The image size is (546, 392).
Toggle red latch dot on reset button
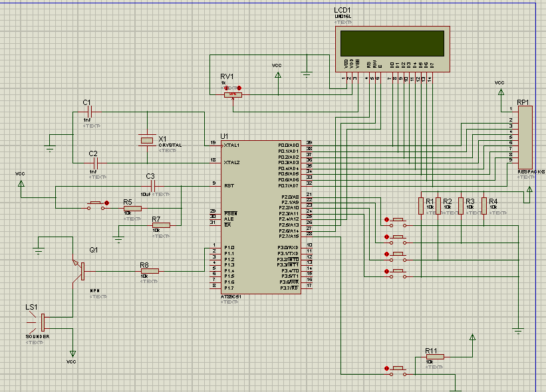pos(107,203)
